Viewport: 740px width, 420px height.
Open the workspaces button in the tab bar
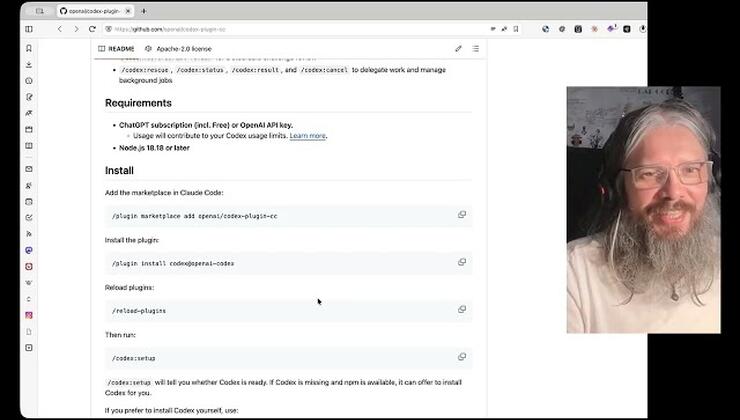pyautogui.click(x=39, y=11)
